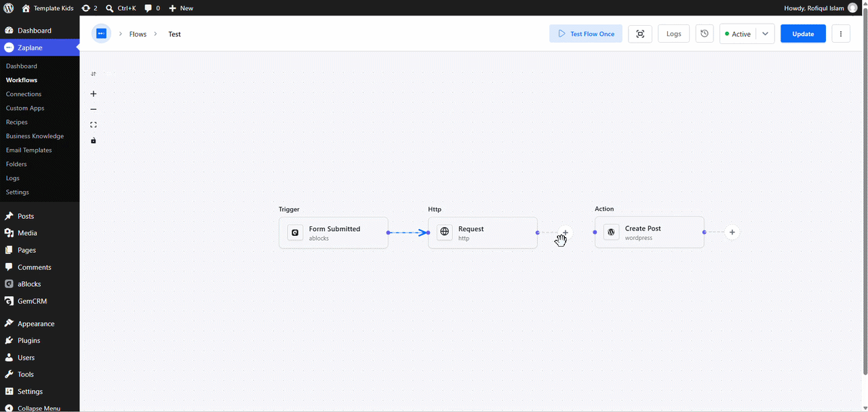
Task: Run Test Flow Once
Action: pos(586,34)
